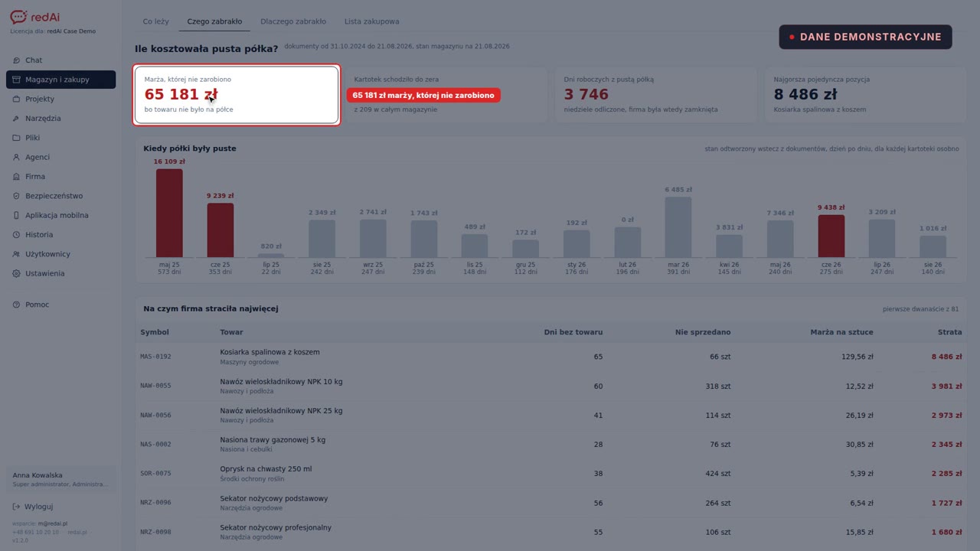Open the m@redai.pl support email link
The width and height of the screenshot is (980, 551).
coord(53,524)
